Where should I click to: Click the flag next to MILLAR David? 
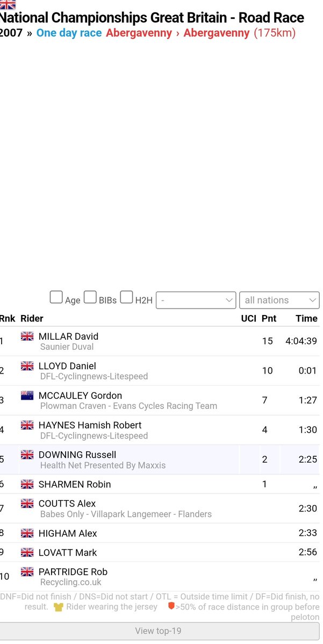pos(27,336)
